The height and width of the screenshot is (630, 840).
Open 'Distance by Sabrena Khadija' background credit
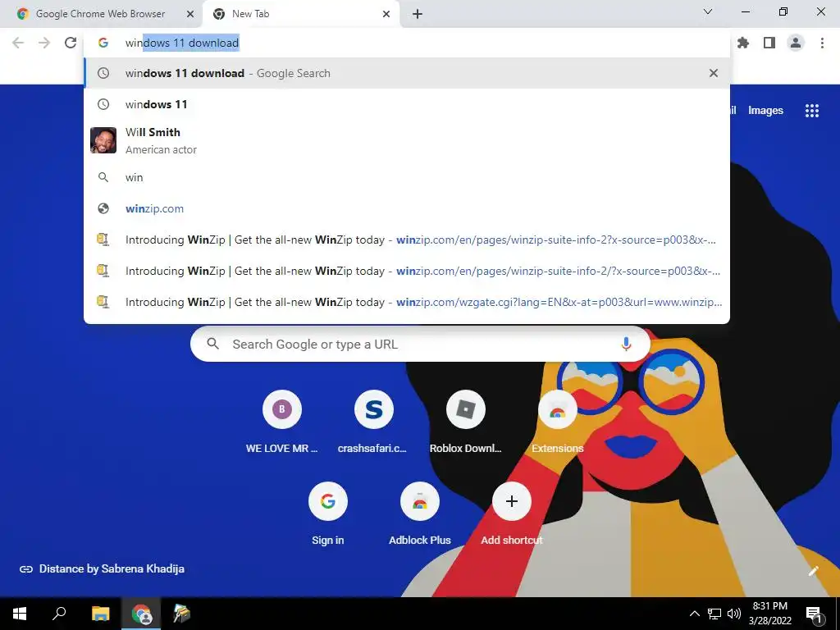(102, 569)
